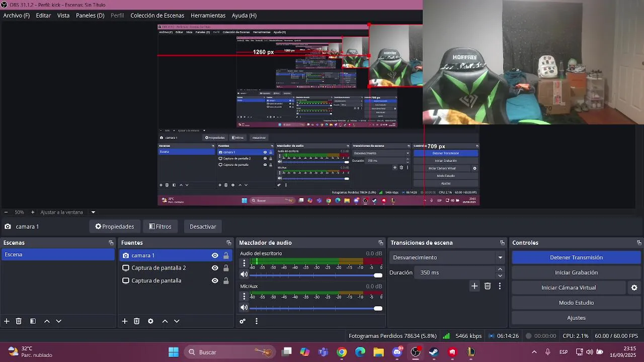The image size is (644, 362).
Task: Unlock the camara 1 source
Action: click(x=226, y=255)
